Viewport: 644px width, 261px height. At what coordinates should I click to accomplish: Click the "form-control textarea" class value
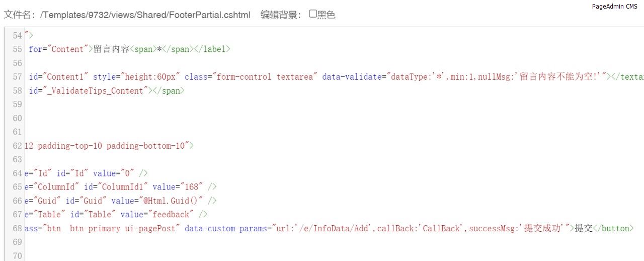tap(265, 77)
